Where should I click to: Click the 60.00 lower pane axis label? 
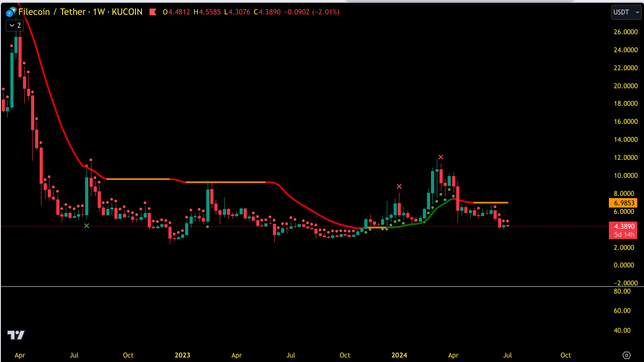pyautogui.click(x=621, y=311)
